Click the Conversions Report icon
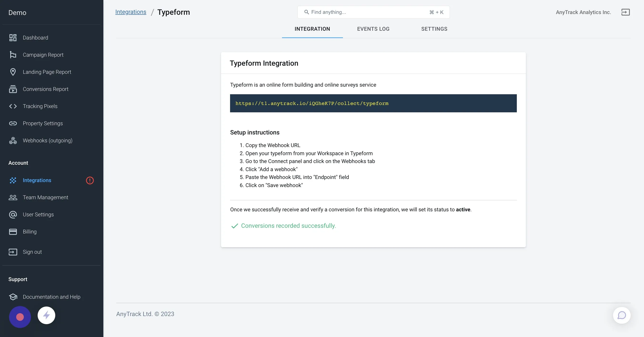644x337 pixels. tap(13, 89)
